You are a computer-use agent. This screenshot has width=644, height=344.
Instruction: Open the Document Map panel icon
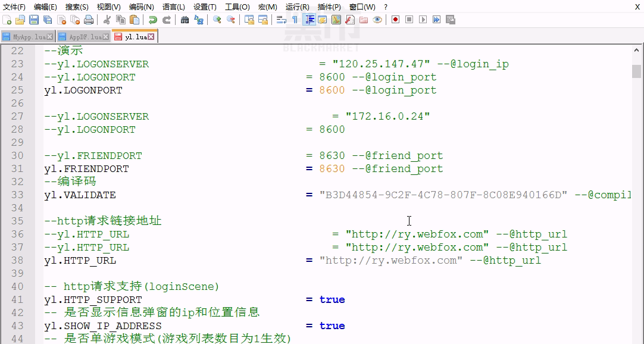coord(336,20)
